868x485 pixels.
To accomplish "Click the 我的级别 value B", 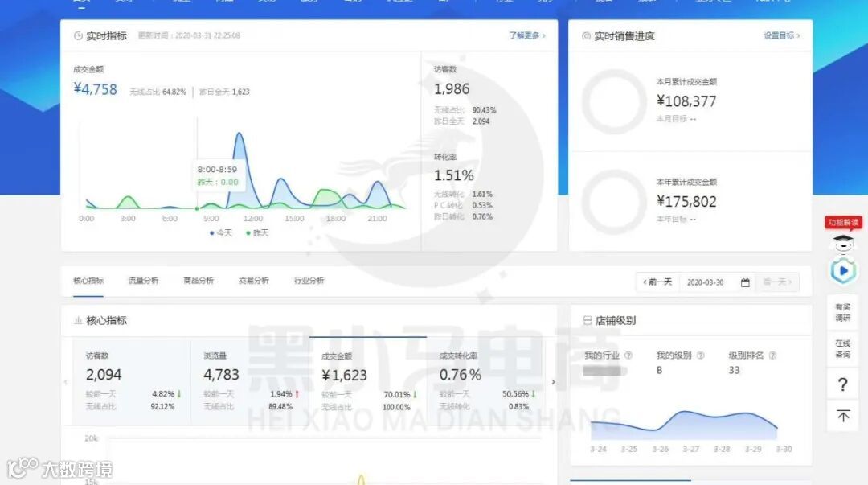I will tap(659, 370).
